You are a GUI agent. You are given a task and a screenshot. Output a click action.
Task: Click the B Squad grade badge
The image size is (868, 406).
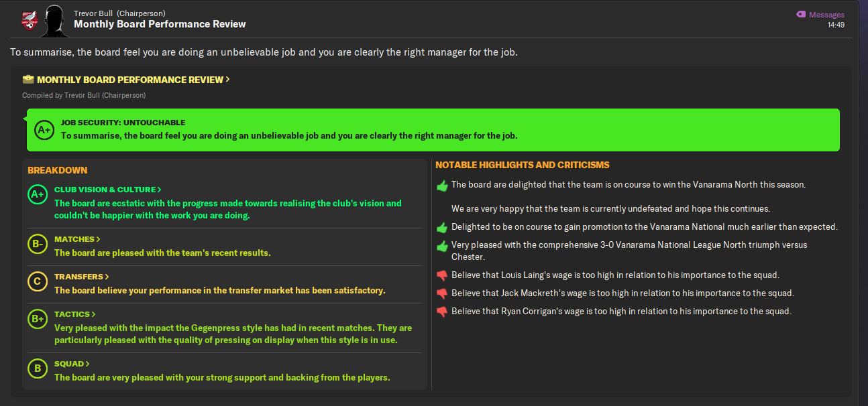click(x=38, y=369)
